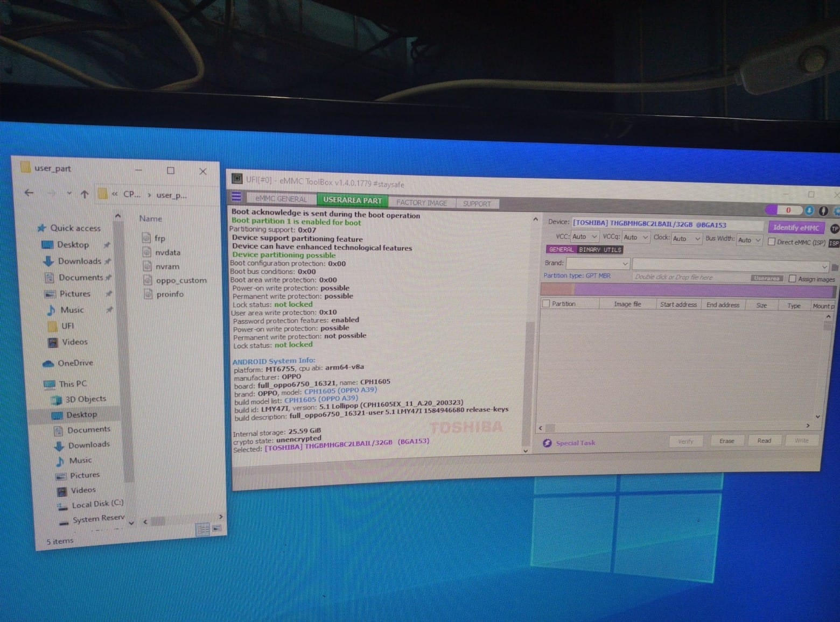The width and height of the screenshot is (840, 622).
Task: Click the black ISP icon button
Action: click(834, 243)
